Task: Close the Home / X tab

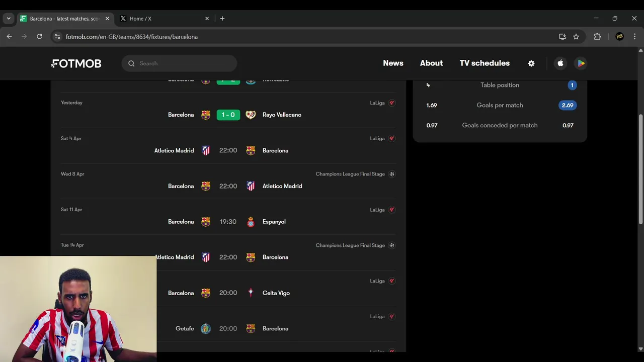Action: [x=207, y=19]
